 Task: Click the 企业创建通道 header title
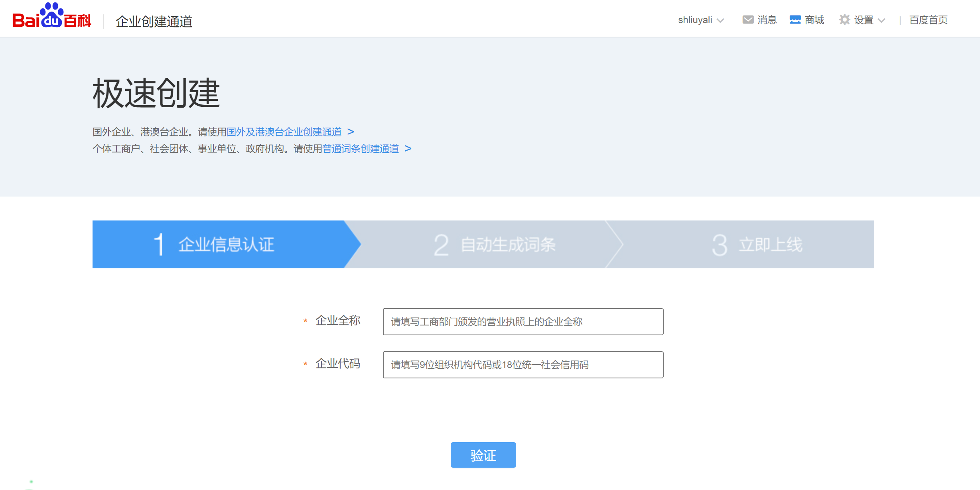point(154,21)
